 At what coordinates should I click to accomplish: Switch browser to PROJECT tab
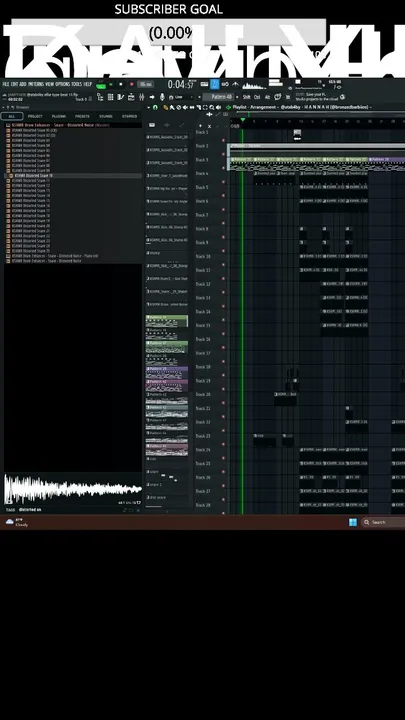pyautogui.click(x=35, y=116)
